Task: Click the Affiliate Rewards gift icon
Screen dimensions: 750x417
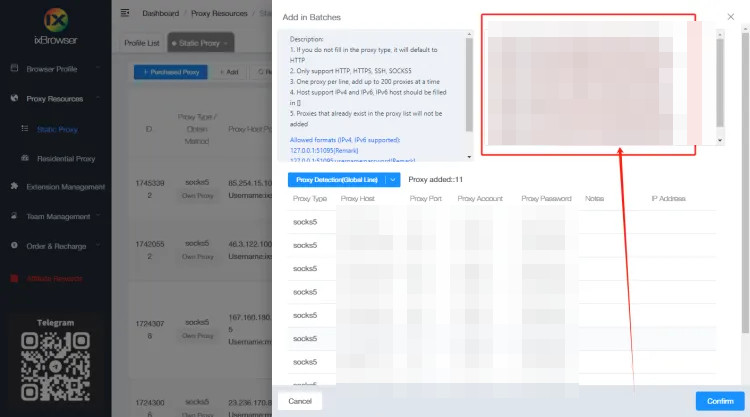Action: (x=14, y=278)
